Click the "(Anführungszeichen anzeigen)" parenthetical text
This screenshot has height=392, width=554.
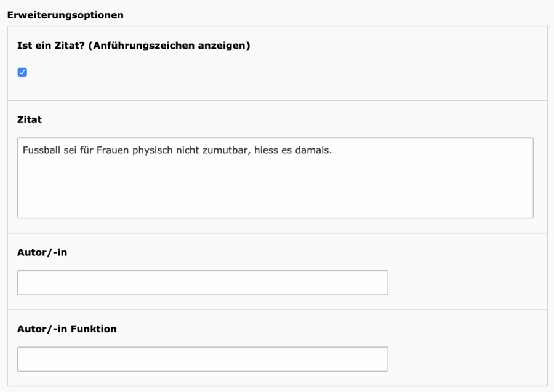click(x=169, y=46)
